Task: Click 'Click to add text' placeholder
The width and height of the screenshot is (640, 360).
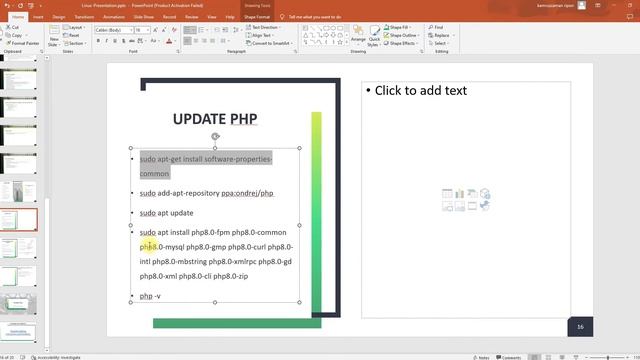Action: [x=420, y=90]
